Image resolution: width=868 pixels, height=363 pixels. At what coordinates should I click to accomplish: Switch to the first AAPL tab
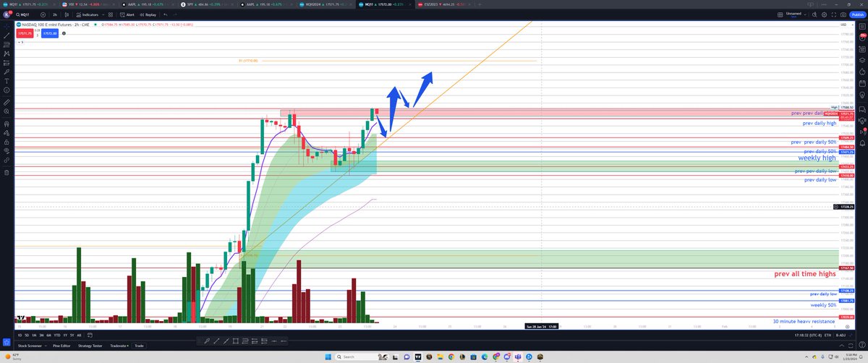pos(145,4)
